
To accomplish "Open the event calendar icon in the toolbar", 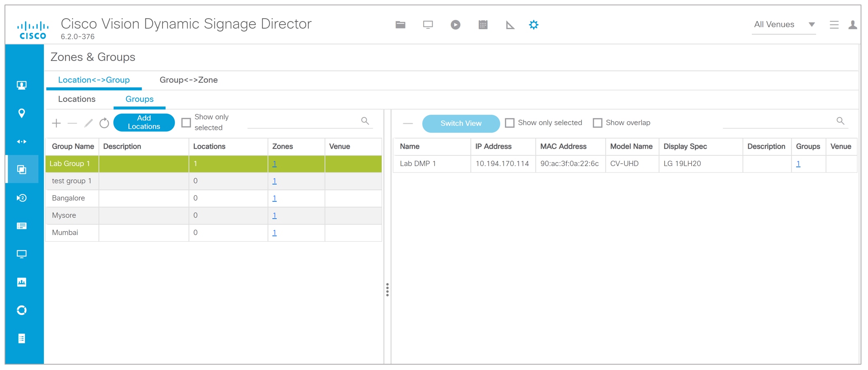I will click(x=483, y=25).
